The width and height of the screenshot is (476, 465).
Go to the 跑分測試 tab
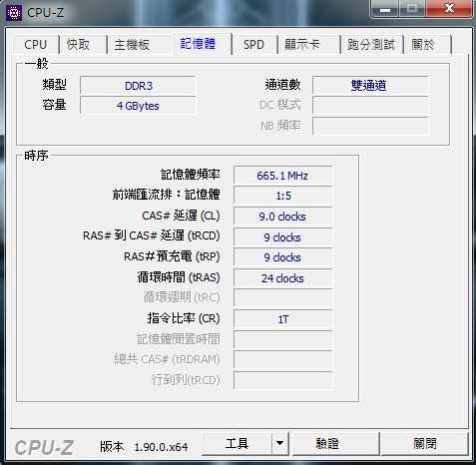coord(371,45)
